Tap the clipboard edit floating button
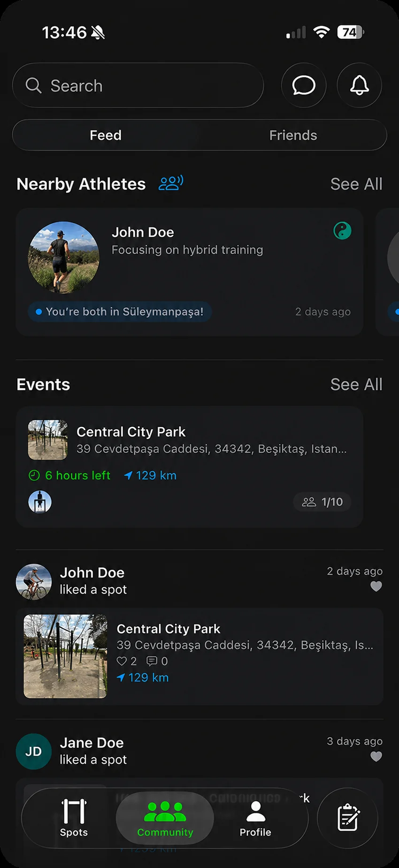The height and width of the screenshot is (868, 399). click(347, 818)
